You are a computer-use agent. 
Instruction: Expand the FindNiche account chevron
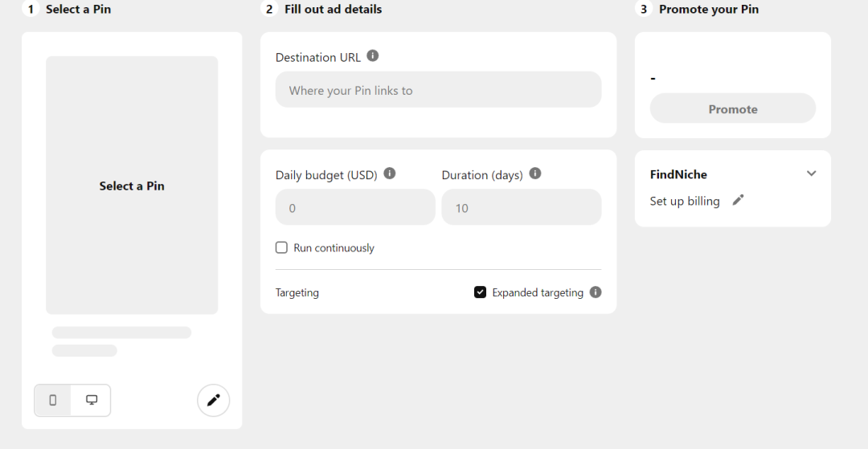click(811, 173)
